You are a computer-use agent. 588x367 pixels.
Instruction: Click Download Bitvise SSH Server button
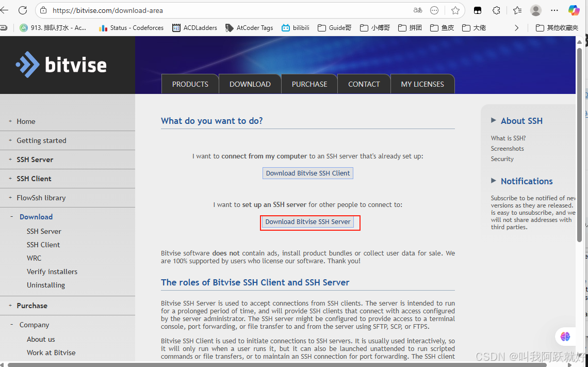coord(308,222)
